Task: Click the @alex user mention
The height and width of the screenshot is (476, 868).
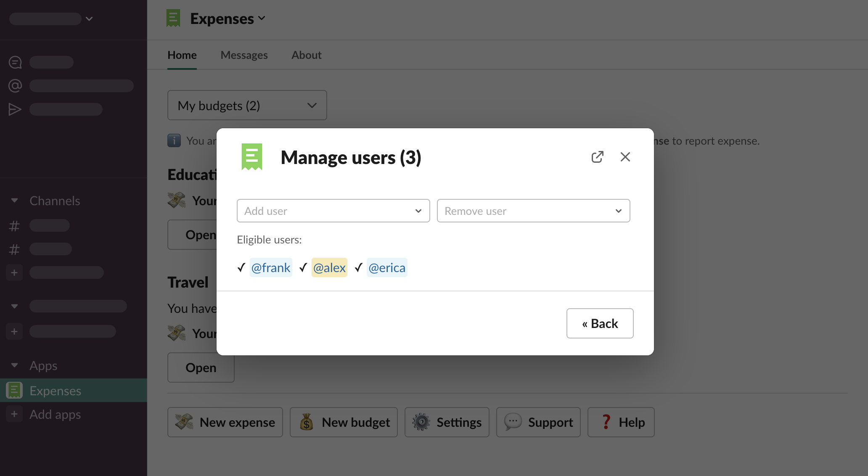Action: point(329,267)
